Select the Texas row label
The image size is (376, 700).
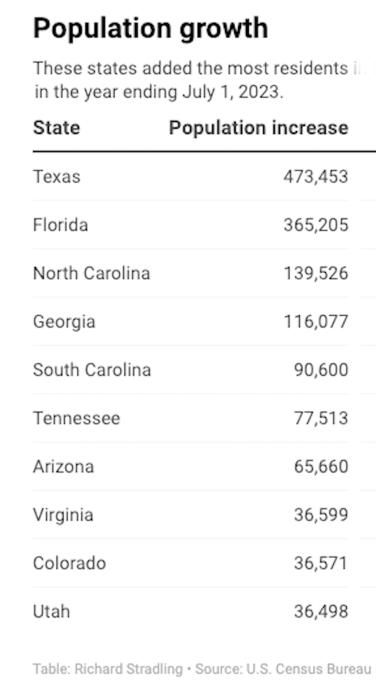pos(57,177)
